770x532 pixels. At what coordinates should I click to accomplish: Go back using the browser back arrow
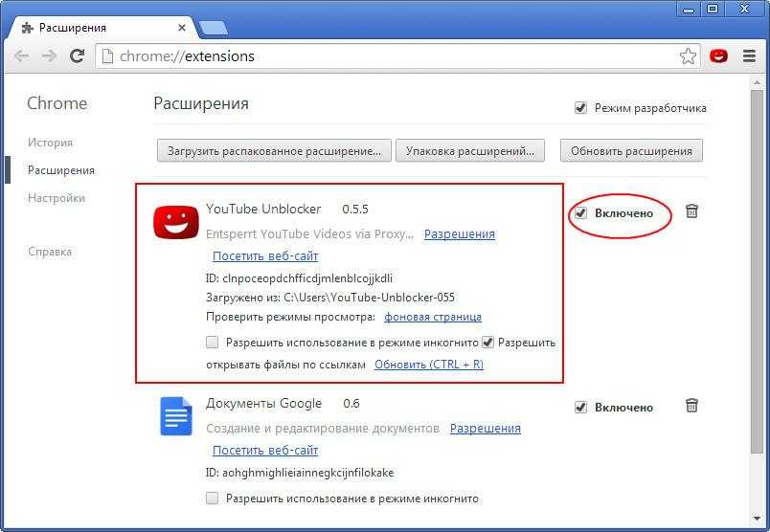[x=22, y=55]
